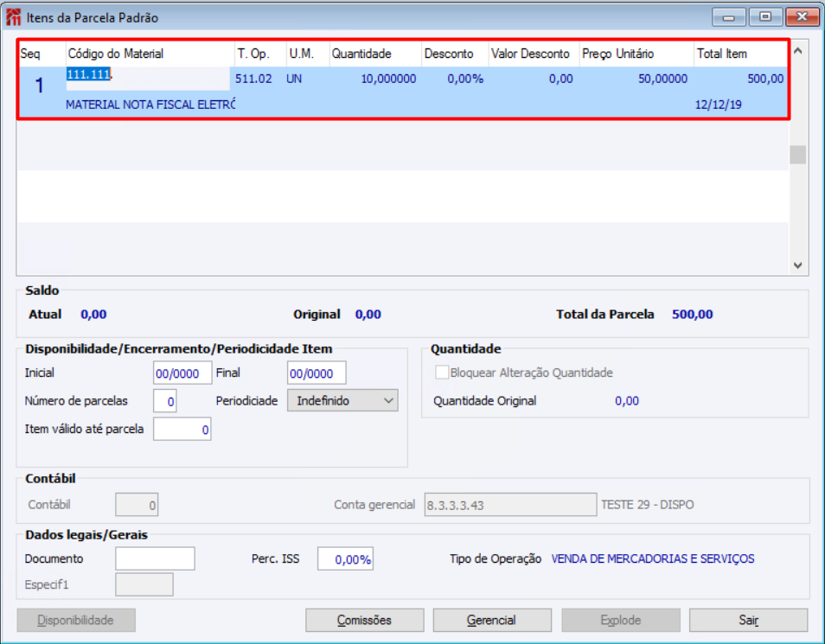This screenshot has height=644, width=825.
Task: Edit the Número de parcelas field
Action: pos(165,402)
